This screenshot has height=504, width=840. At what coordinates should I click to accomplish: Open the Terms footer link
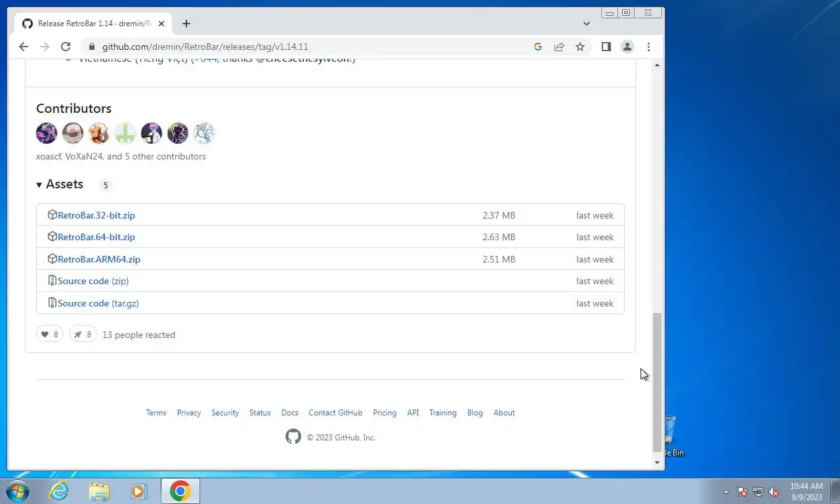[x=156, y=413]
